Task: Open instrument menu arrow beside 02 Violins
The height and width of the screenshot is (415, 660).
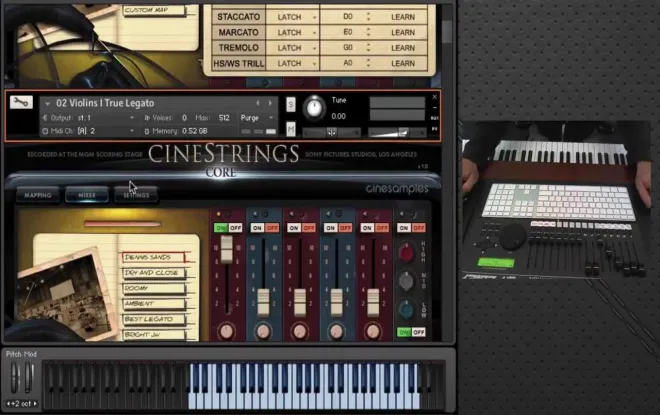Action: point(47,104)
